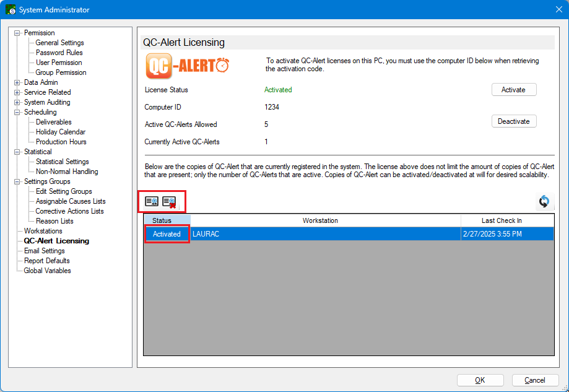Click the activate QC-Alert copy icon
The height and width of the screenshot is (392, 569).
[x=152, y=201]
